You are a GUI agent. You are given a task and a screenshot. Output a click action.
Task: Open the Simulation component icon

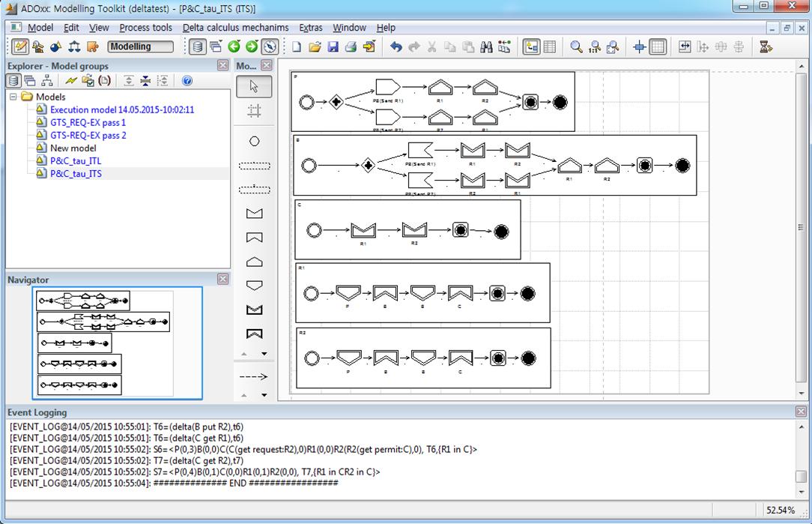click(56, 46)
